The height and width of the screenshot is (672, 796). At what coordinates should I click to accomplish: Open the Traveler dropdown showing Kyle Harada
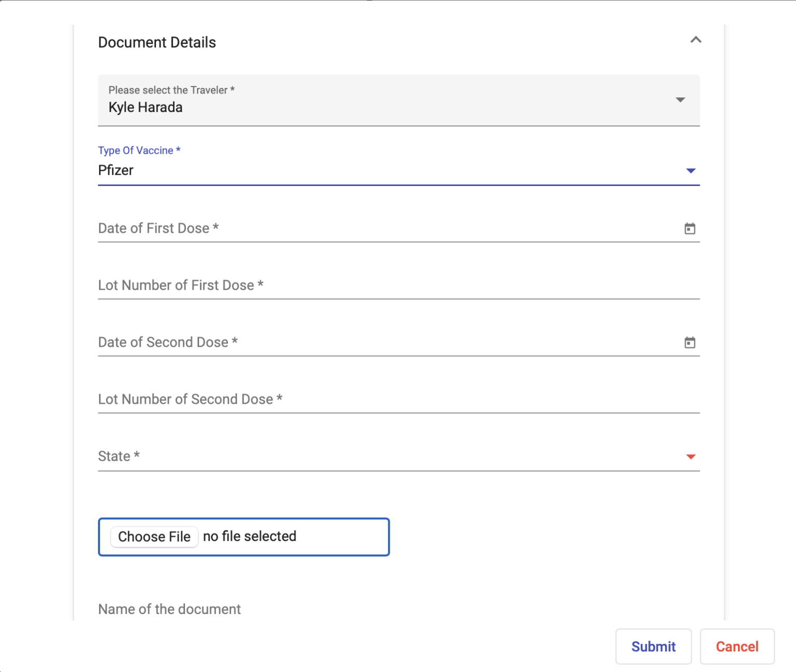pos(399,100)
